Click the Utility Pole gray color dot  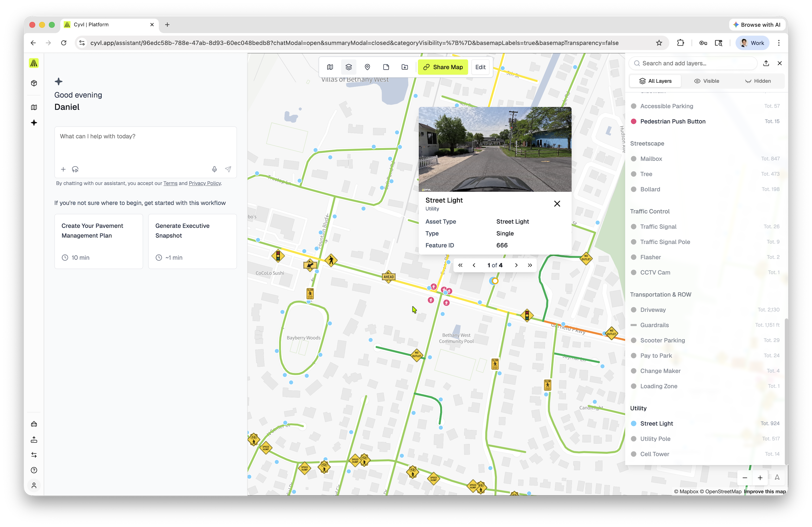click(633, 439)
